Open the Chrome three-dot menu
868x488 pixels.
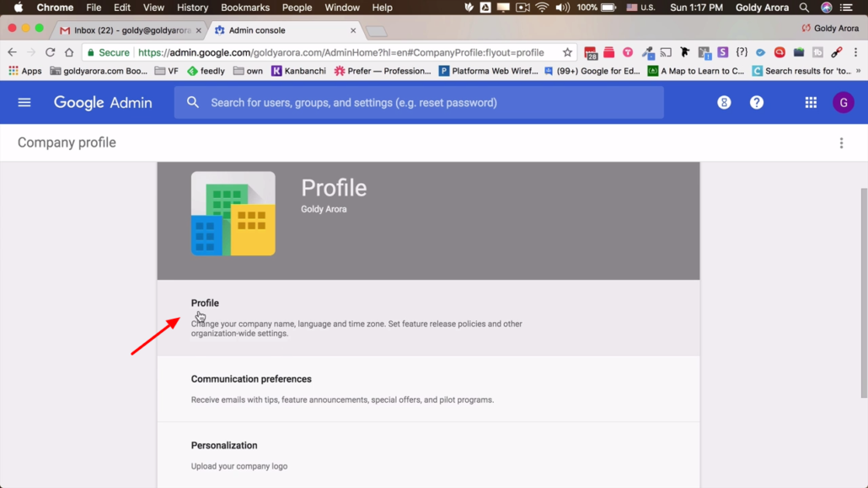click(x=856, y=52)
